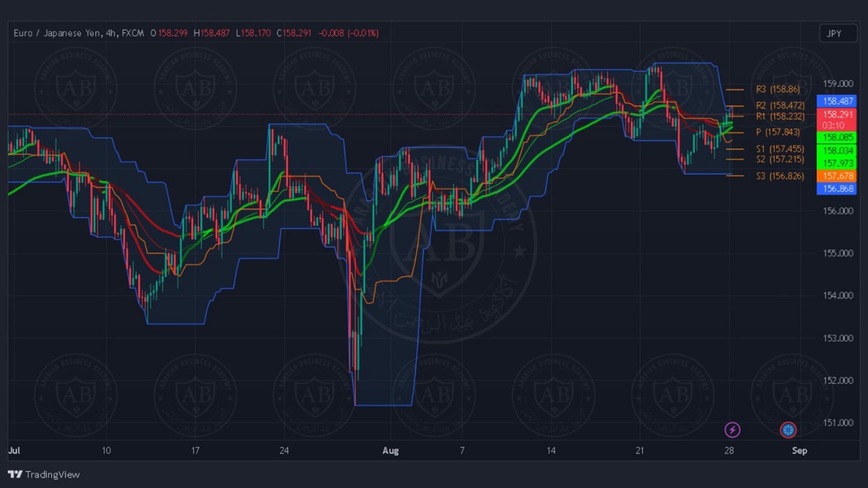Click the Sep label on time axis
The height and width of the screenshot is (488, 868).
(799, 450)
